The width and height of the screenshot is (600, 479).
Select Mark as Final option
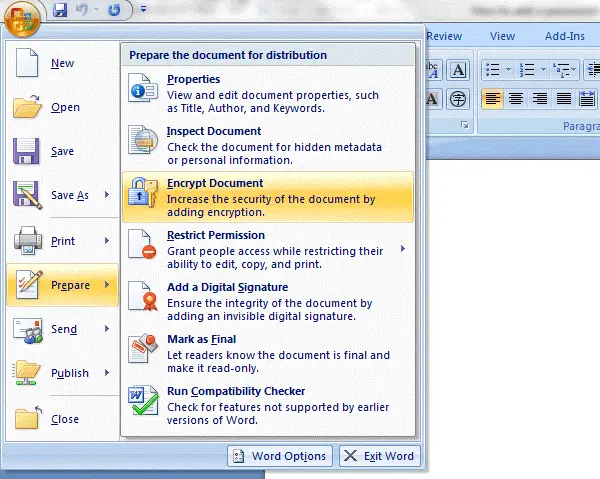[x=268, y=353]
